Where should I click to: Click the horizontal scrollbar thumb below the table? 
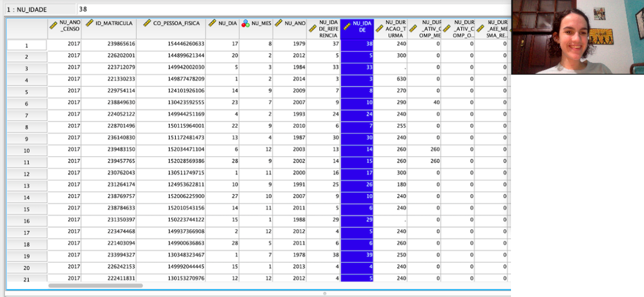click(x=95, y=285)
